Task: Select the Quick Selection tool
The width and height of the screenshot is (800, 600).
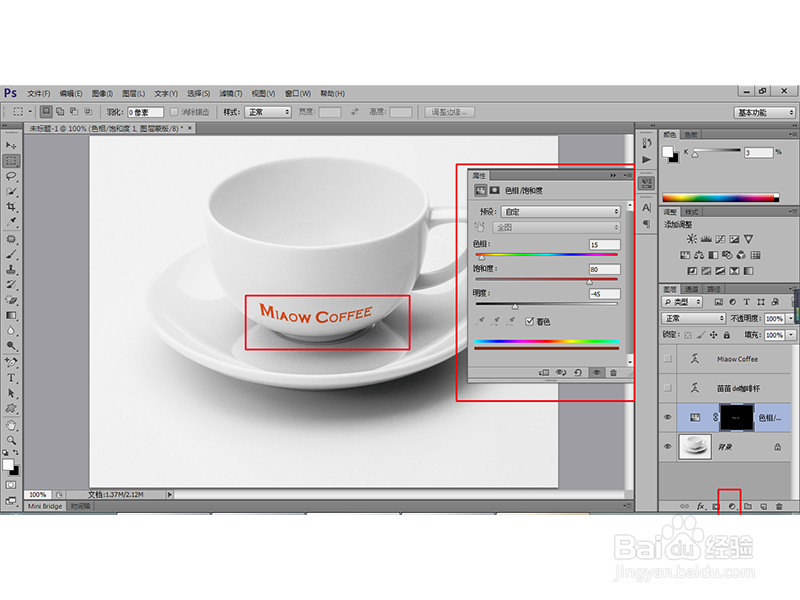Action: (x=11, y=191)
